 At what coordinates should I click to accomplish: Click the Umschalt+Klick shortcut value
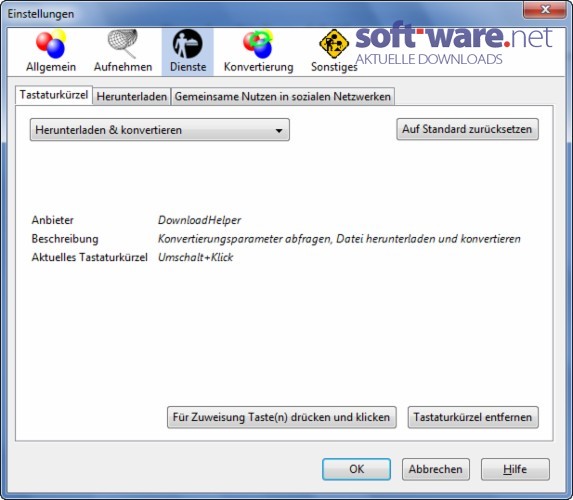[x=196, y=257]
